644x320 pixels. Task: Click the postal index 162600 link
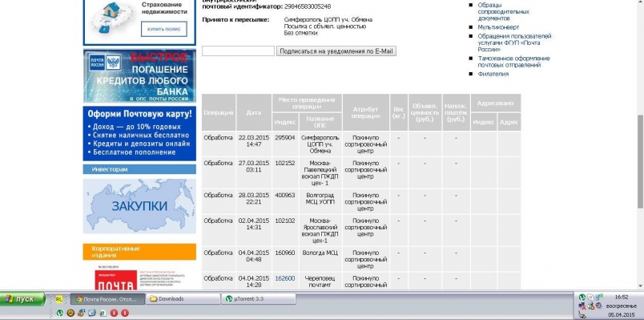click(284, 278)
